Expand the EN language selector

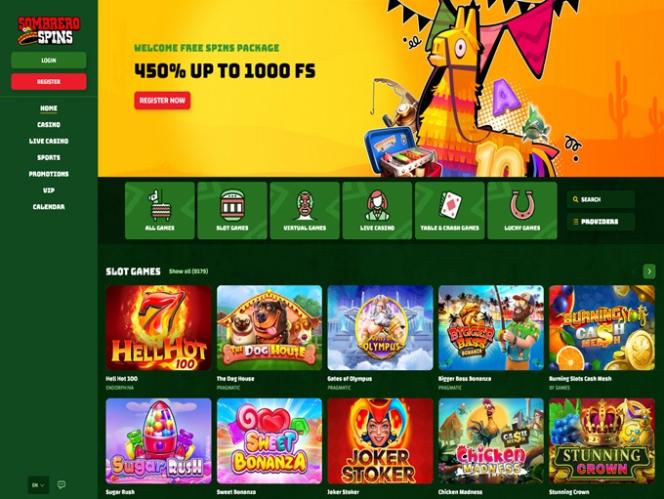[39, 485]
